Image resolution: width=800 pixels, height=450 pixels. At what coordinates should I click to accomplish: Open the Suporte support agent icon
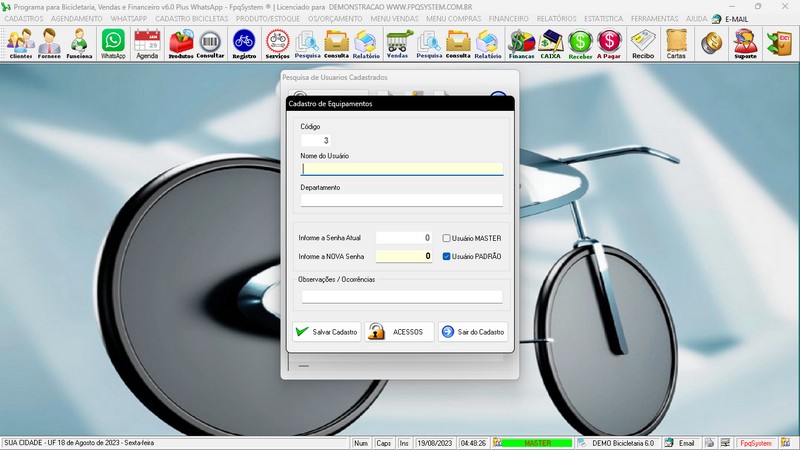[x=745, y=44]
